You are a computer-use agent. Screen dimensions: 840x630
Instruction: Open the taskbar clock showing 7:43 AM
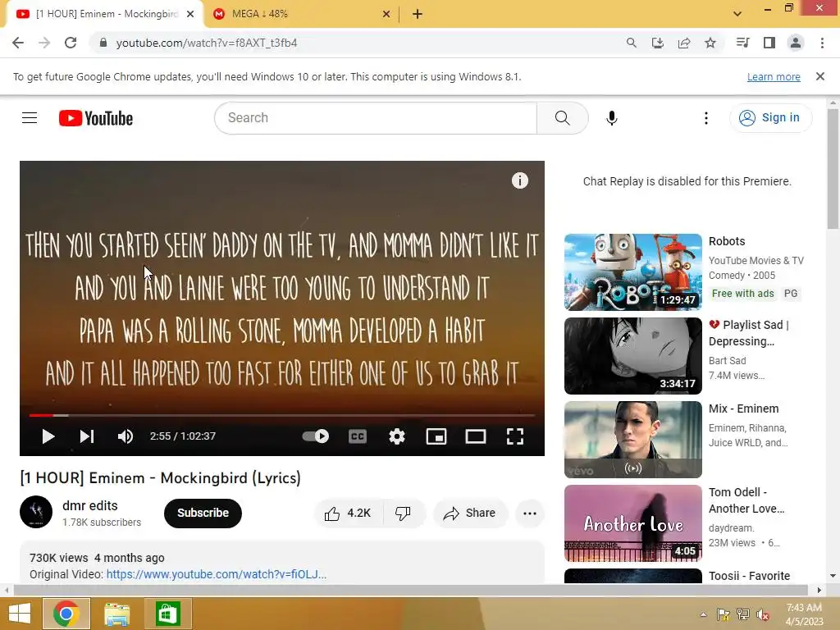click(x=805, y=614)
